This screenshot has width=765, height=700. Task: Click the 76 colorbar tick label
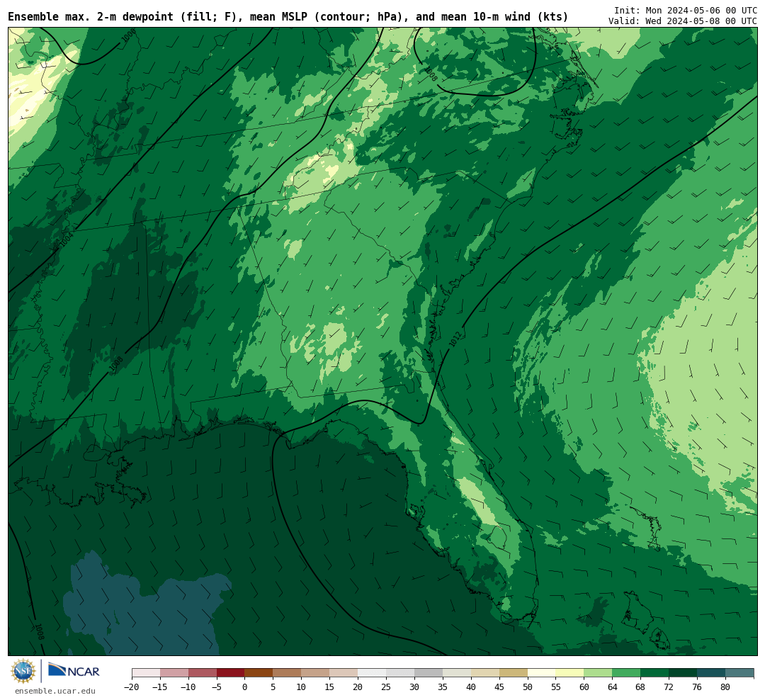[698, 687]
